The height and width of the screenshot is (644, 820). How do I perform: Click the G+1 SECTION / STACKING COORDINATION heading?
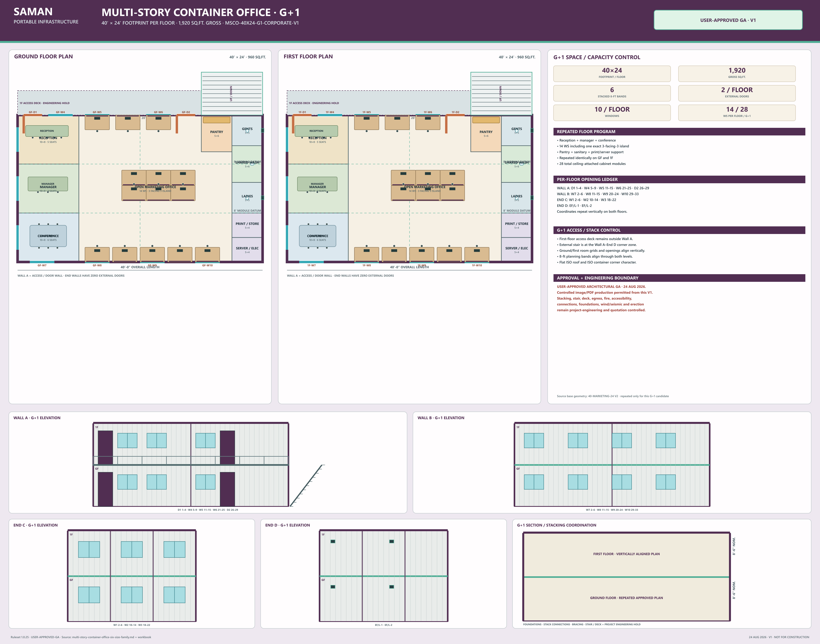click(x=557, y=525)
